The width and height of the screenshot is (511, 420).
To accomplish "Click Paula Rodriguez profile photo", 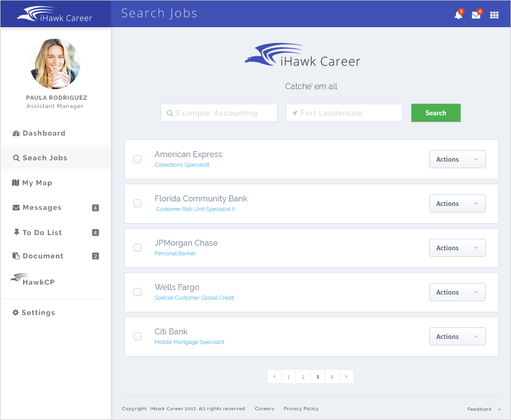I will (x=55, y=63).
